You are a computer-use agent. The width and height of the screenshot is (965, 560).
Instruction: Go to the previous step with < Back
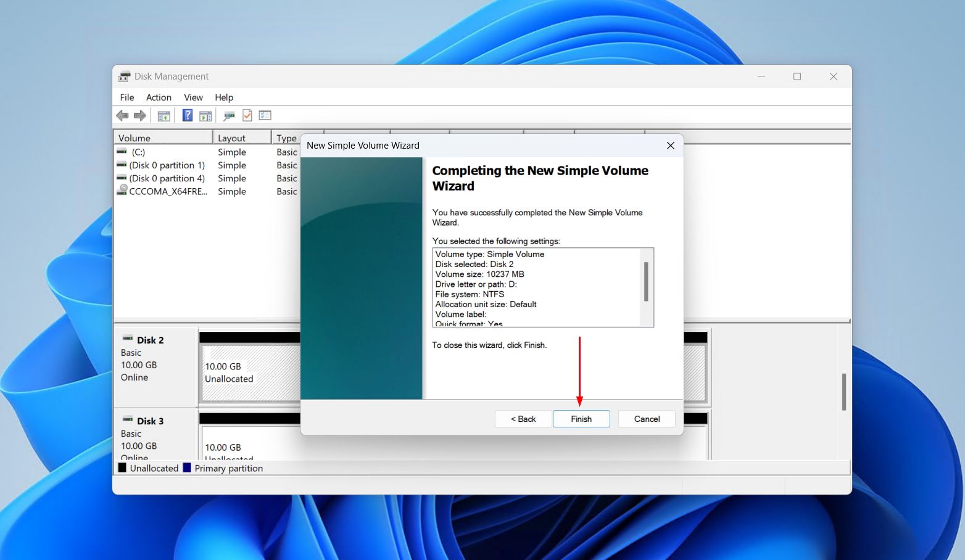click(x=523, y=419)
